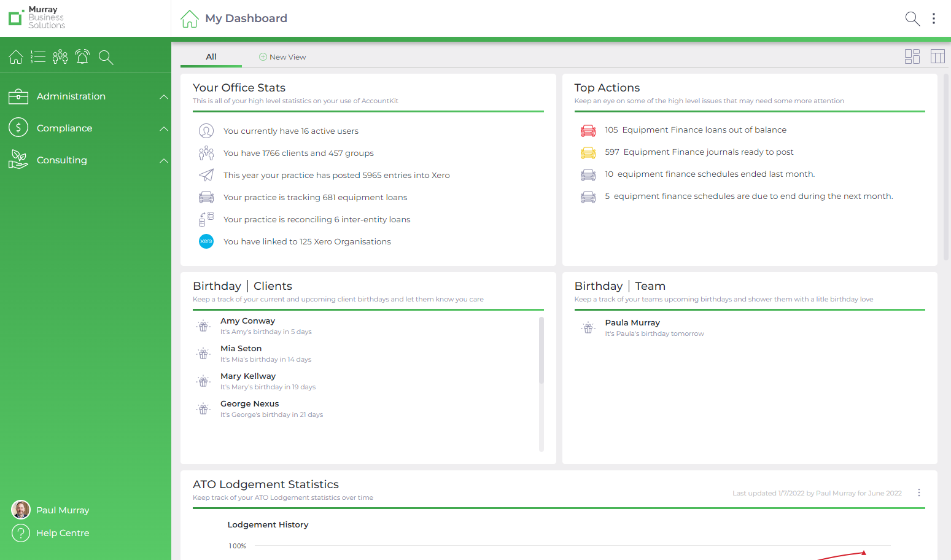Click the clients and groups people icon

(x=206, y=153)
